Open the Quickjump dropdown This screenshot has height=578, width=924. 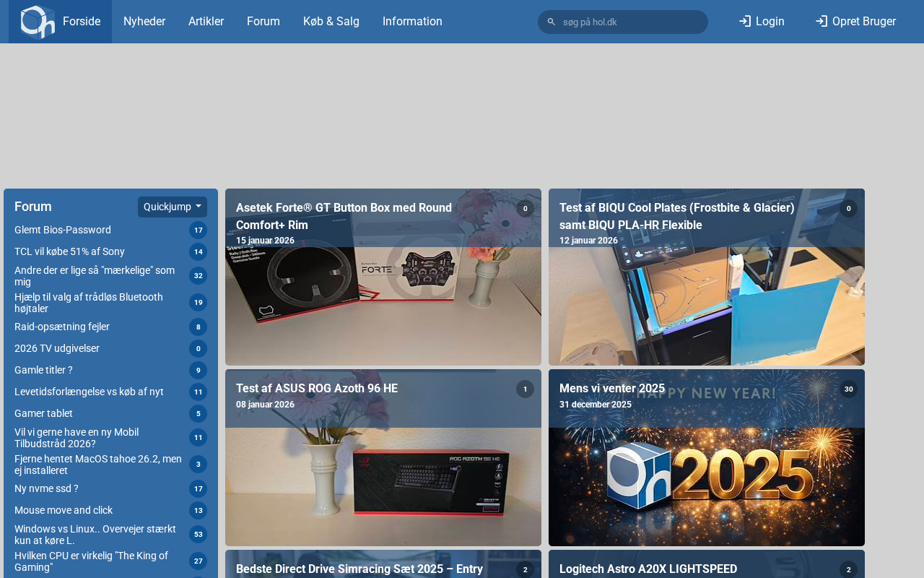pyautogui.click(x=173, y=207)
